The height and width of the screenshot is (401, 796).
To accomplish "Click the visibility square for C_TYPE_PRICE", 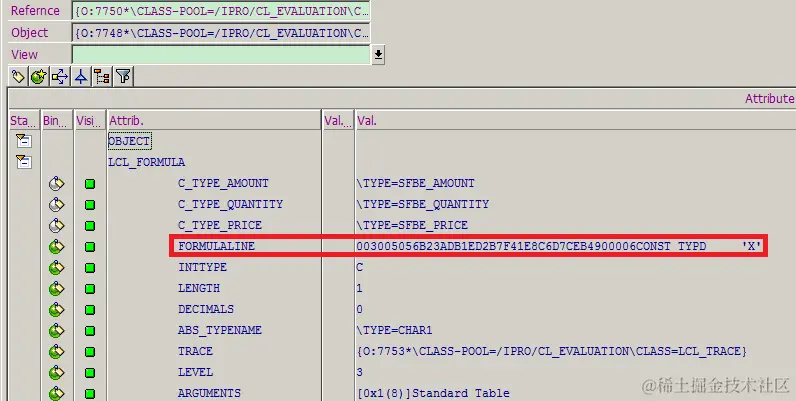I will tap(90, 226).
